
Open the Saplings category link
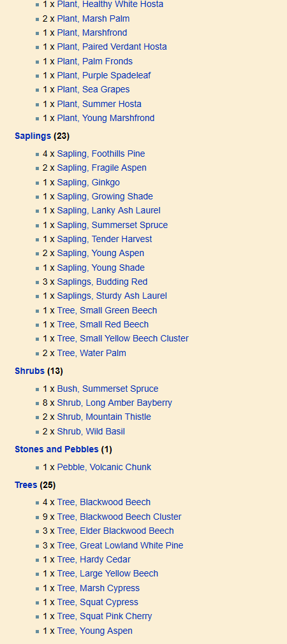[x=33, y=136]
